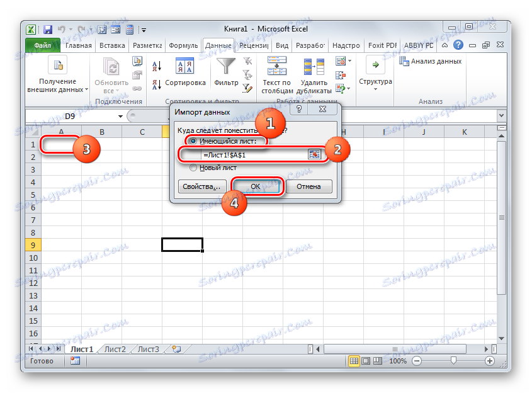
Task: Select the Новый лист radio button
Action: (193, 168)
